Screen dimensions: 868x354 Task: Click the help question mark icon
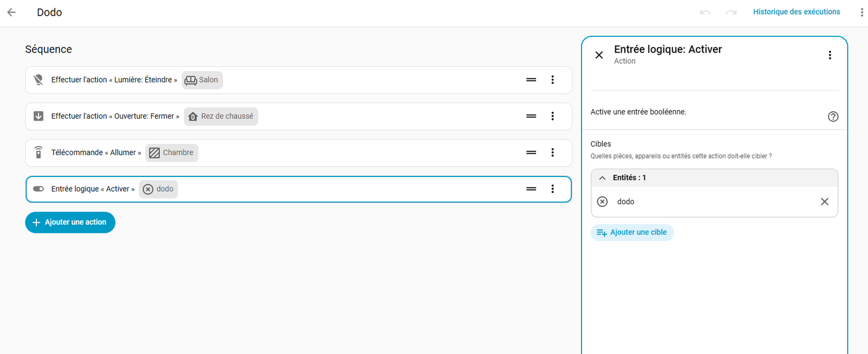pyautogui.click(x=833, y=116)
